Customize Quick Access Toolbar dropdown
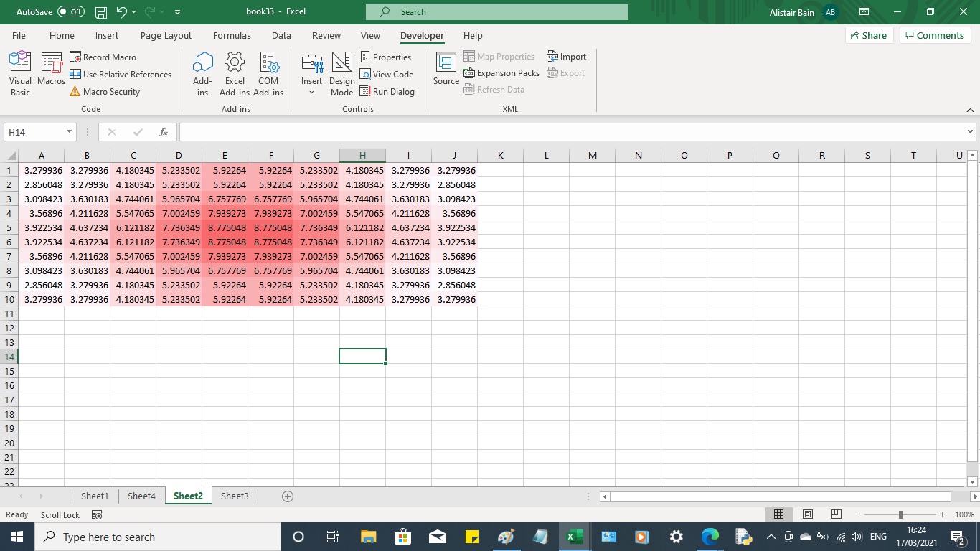The height and width of the screenshot is (551, 980). 177,12
